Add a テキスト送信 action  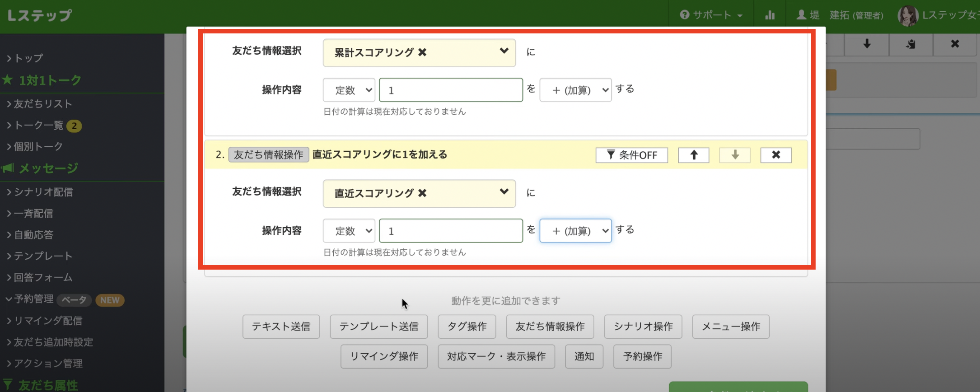(281, 327)
